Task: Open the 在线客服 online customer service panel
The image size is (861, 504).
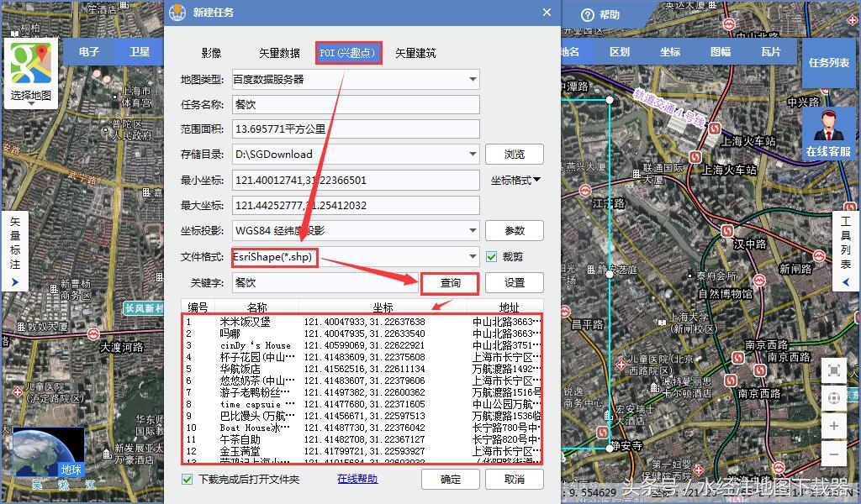Action: click(x=827, y=134)
